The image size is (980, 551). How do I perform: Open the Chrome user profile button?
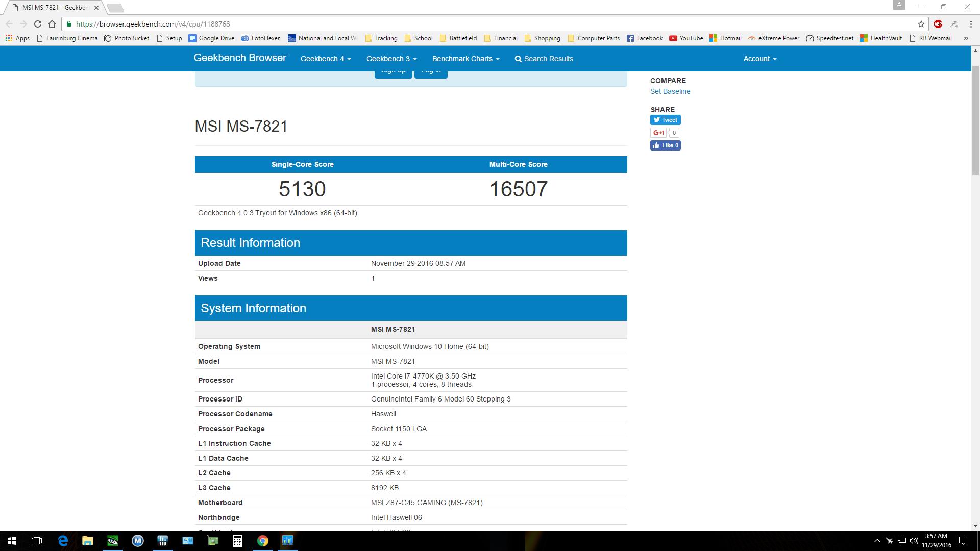[x=899, y=5]
